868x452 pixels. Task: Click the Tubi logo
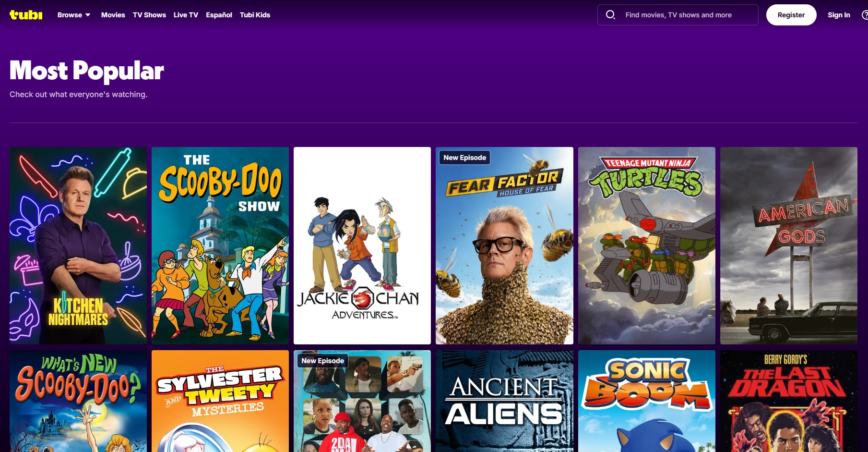pyautogui.click(x=26, y=15)
